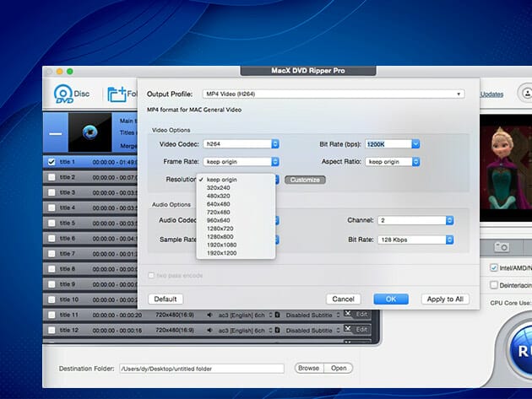
Task: Click the Edit scissors button on title 11
Action: 357,315
